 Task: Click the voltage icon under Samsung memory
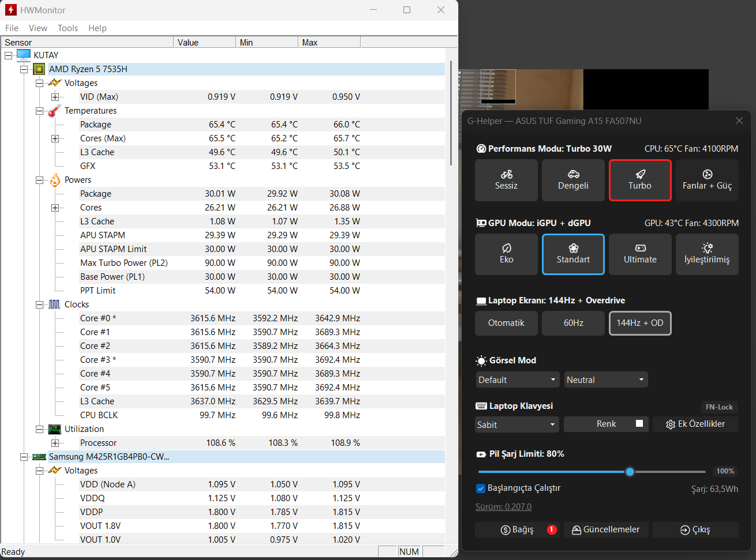click(x=55, y=470)
